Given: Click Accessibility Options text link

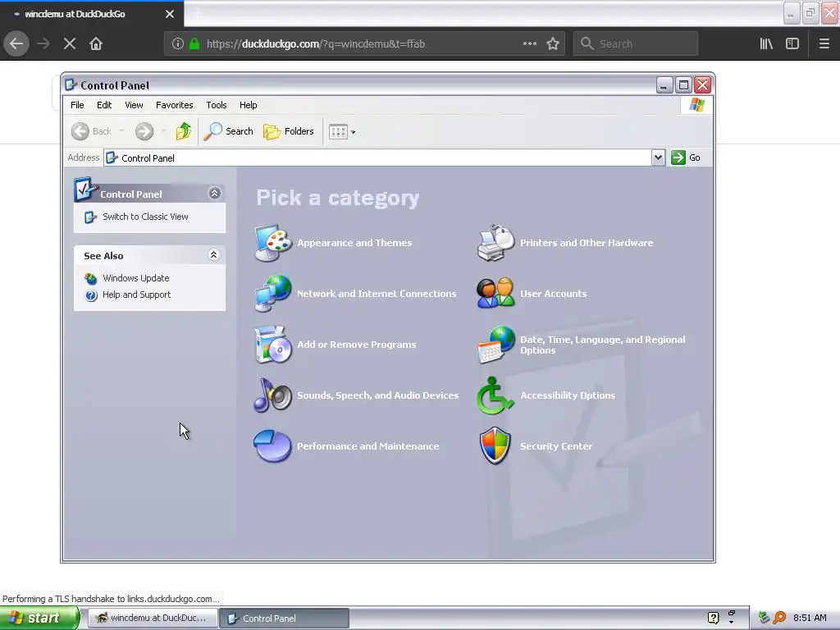Looking at the screenshot, I should click(x=568, y=395).
